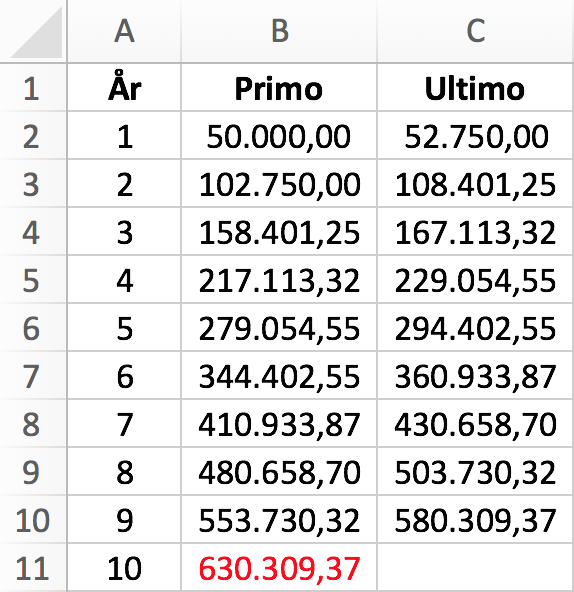Click cell containing 50.000,00
The image size is (574, 592).
pyautogui.click(x=279, y=136)
